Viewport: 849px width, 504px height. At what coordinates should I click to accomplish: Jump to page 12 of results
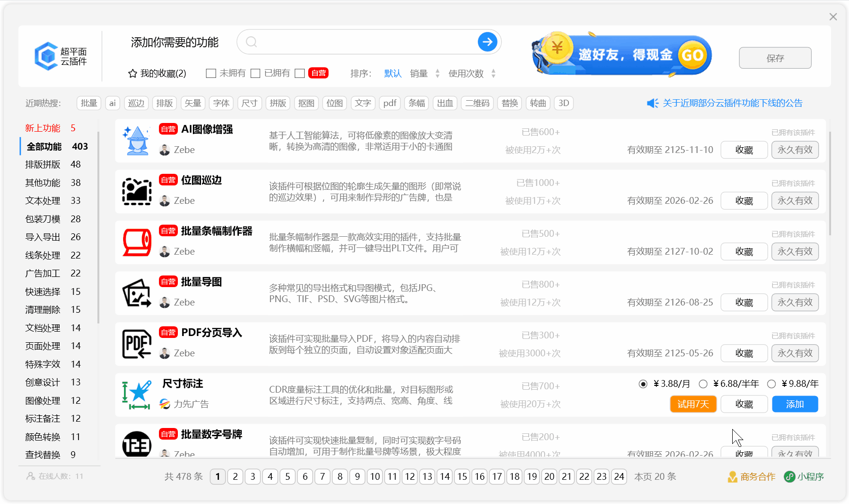point(409,476)
